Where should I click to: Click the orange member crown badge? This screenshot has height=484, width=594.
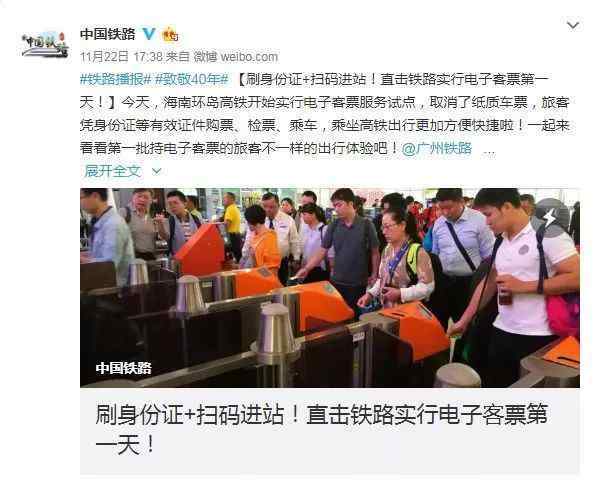(x=170, y=34)
